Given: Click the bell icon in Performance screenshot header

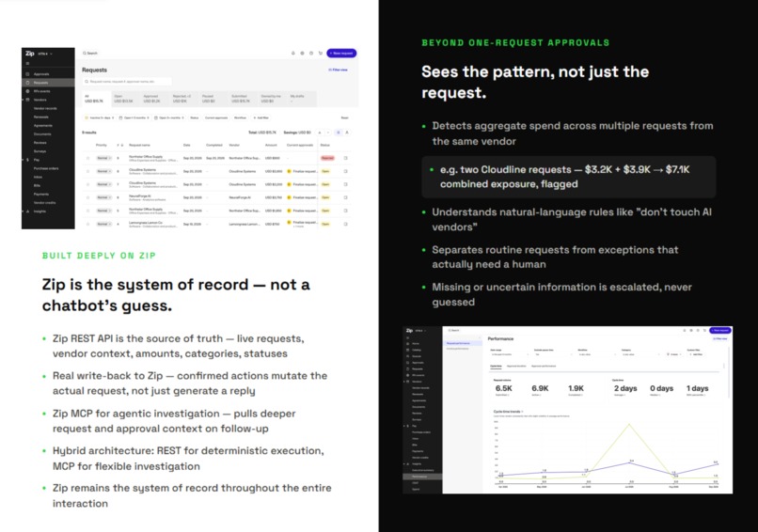Looking at the screenshot, I should coord(685,331).
